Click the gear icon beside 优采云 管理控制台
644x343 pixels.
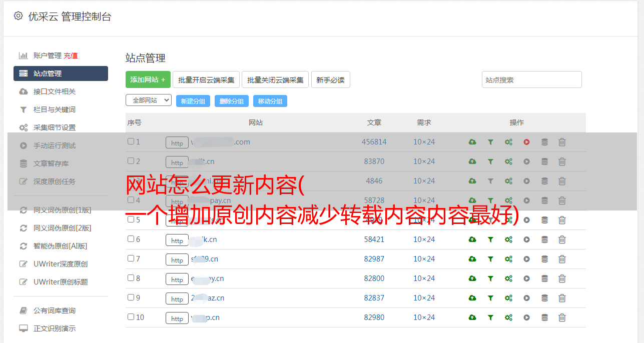(18, 16)
